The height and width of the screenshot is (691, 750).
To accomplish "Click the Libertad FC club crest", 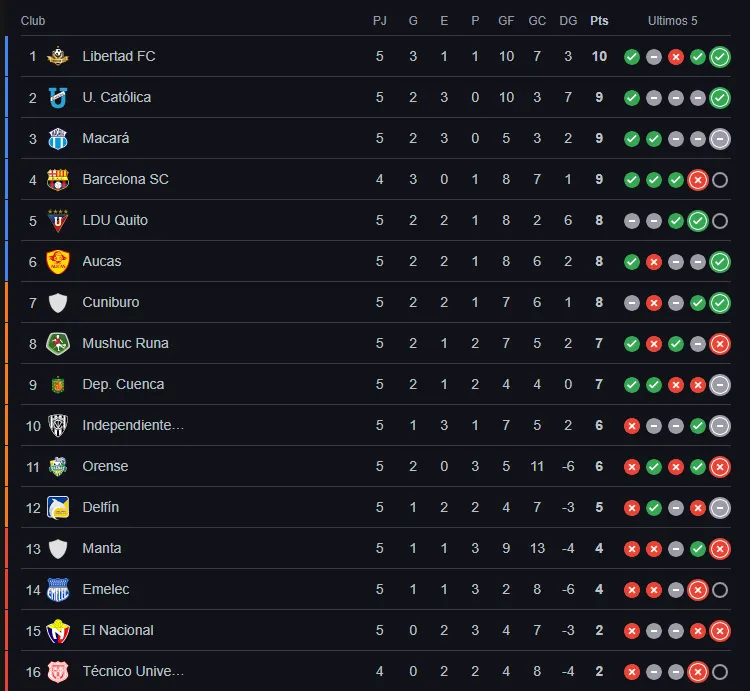I will pos(58,56).
